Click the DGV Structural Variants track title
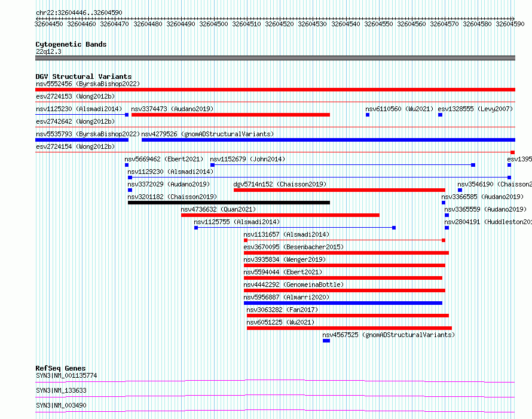The height and width of the screenshot is (419, 532). coord(84,77)
